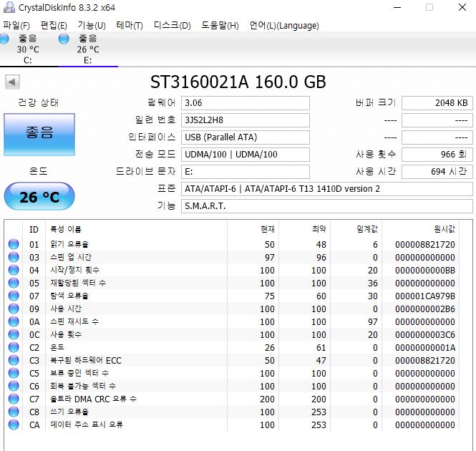Click the power-on count field 966 회
Image resolution: width=476 pixels, height=451 pixels.
click(437, 155)
